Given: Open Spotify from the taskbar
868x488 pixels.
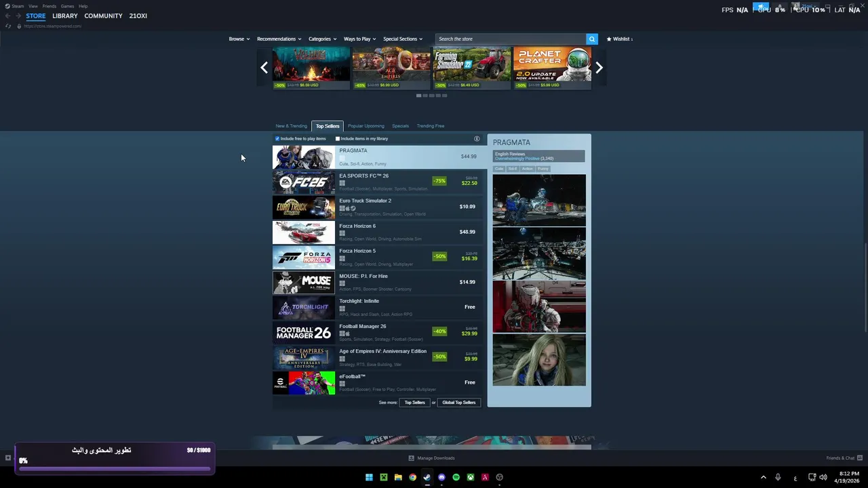Looking at the screenshot, I should tap(456, 477).
